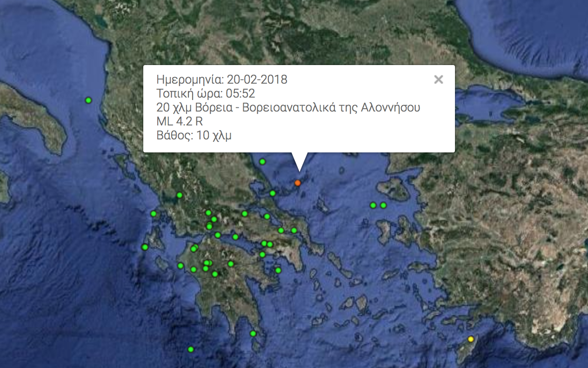Screen dimensions: 588x368
Task: Click the green marker just west of the orange marker
Action: point(273,193)
